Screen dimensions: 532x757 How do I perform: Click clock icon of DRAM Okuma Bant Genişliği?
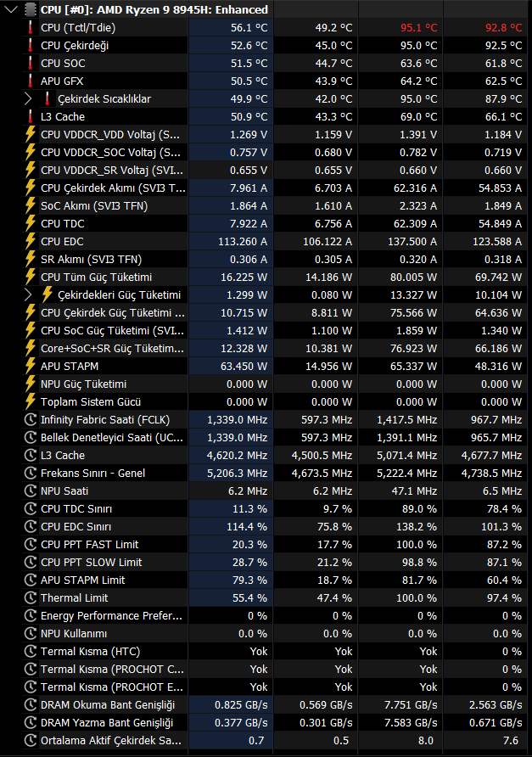(30, 705)
